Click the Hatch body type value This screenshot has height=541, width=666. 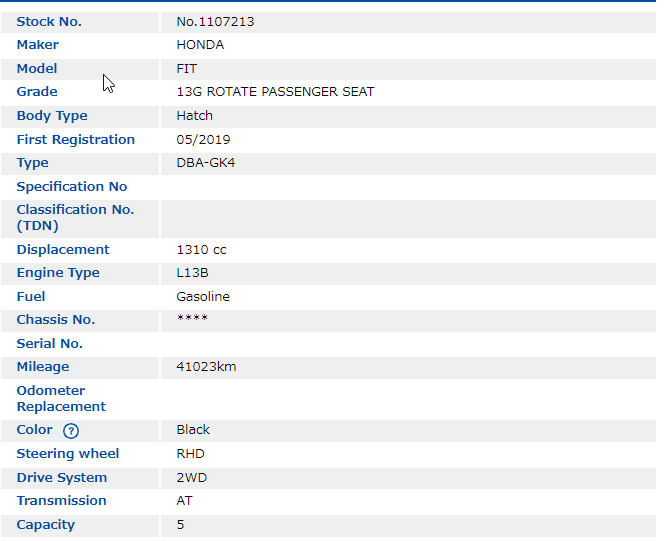[x=194, y=116]
